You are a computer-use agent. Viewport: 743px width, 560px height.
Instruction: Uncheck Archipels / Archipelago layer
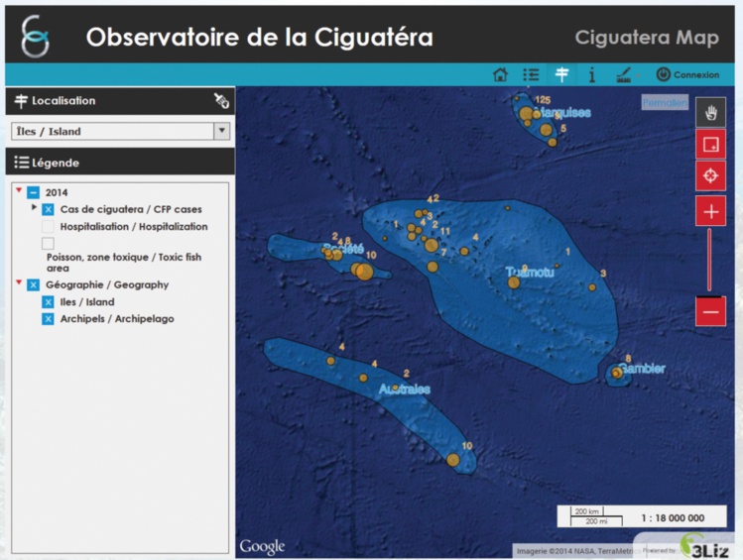pyautogui.click(x=48, y=319)
